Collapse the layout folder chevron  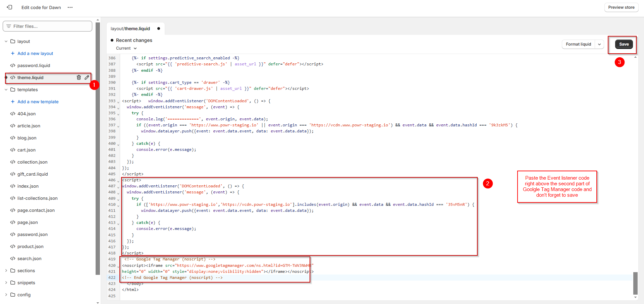tap(6, 41)
